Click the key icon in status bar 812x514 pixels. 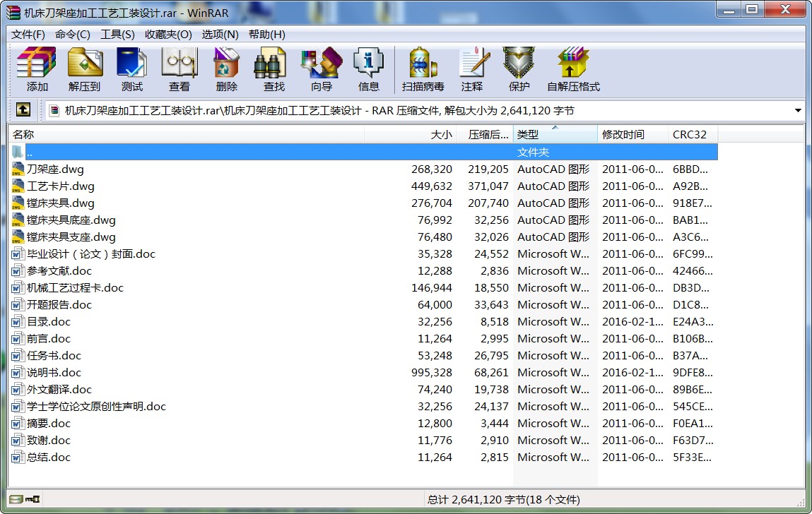[33, 499]
